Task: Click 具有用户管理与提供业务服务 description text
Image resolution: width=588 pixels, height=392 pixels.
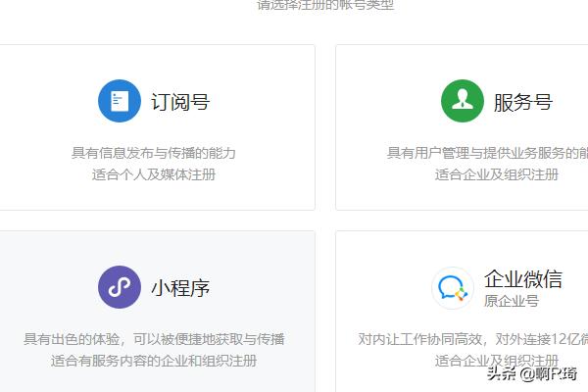Action: click(x=487, y=153)
